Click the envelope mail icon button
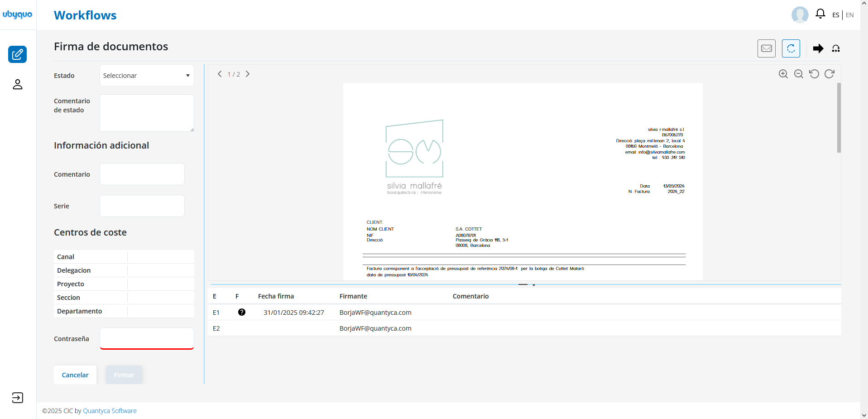 click(x=767, y=48)
